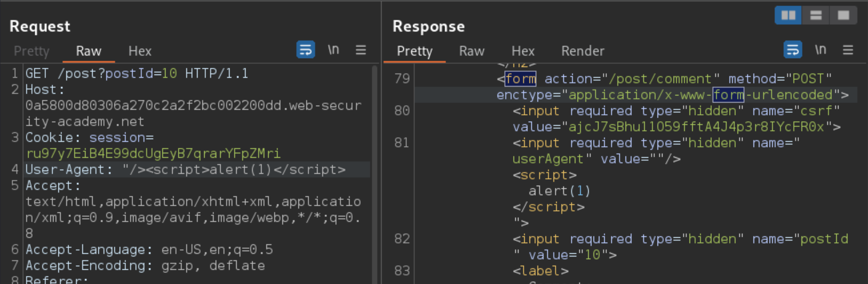Select single combined view layout icon
This screenshot has width=868, height=284.
pyautogui.click(x=843, y=15)
